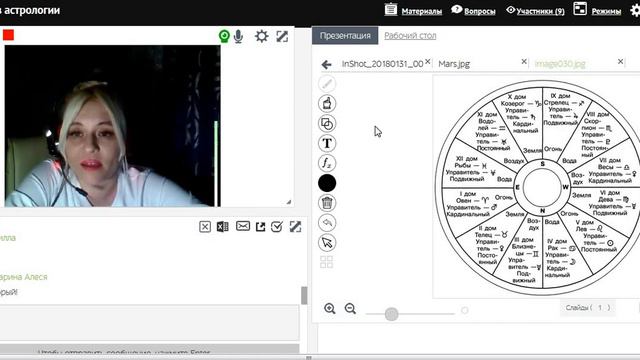Click the undo arrow tool

(x=327, y=223)
